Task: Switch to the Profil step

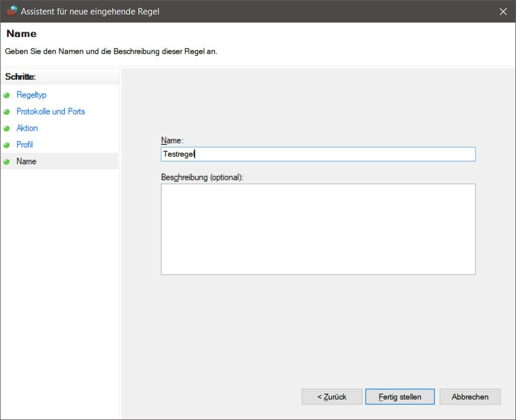Action: pos(25,145)
